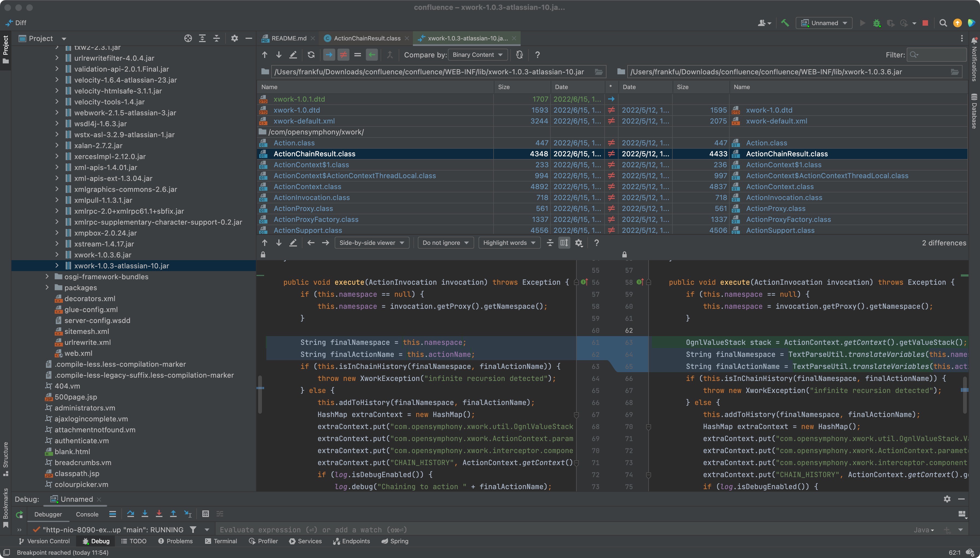980x558 pixels.
Task: Click the Step Into icon in debugger
Action: point(145,514)
